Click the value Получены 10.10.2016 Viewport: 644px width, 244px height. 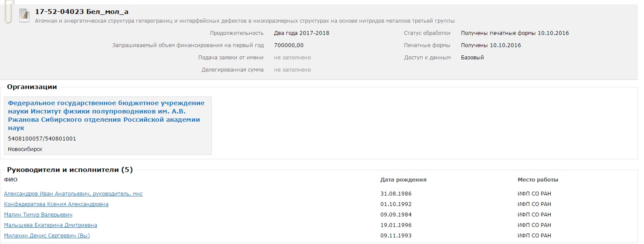[491, 45]
